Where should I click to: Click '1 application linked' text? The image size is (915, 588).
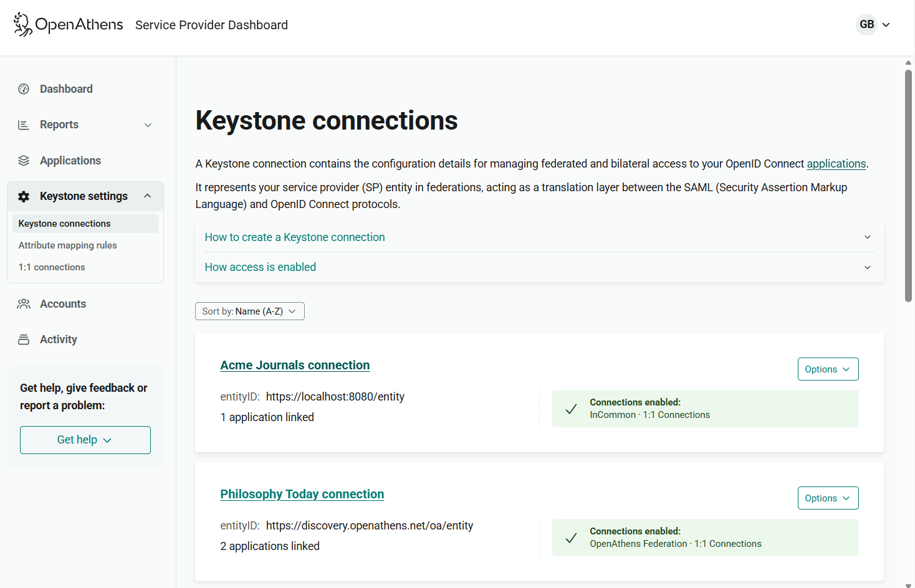[267, 417]
